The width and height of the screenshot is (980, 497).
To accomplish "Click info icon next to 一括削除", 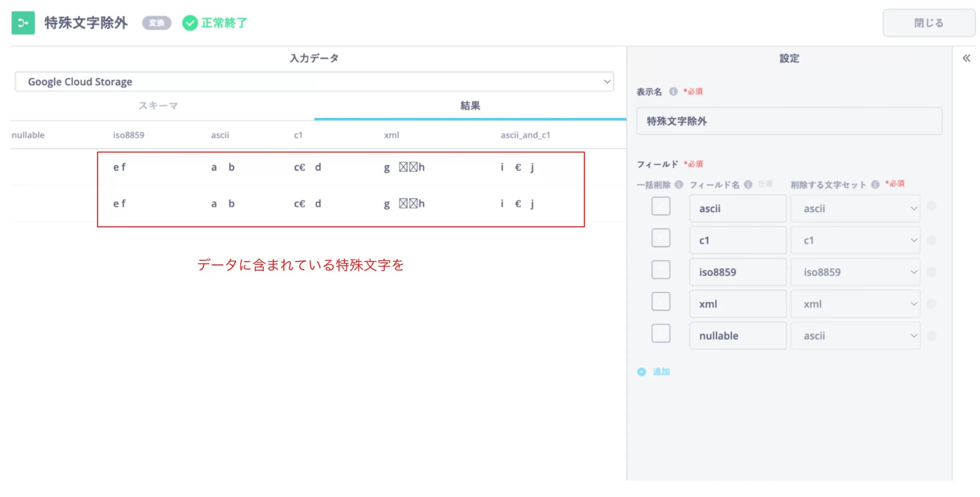I will click(679, 185).
